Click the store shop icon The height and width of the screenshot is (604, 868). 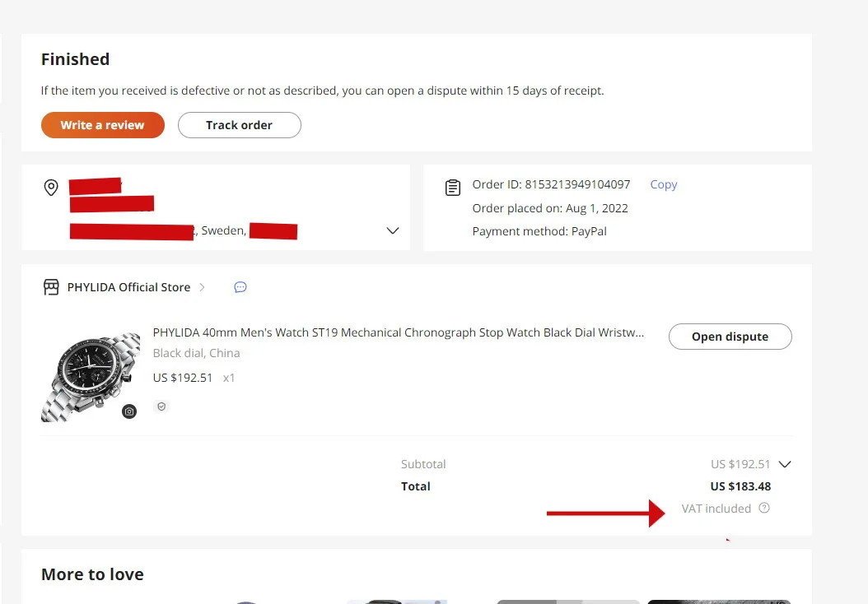[x=51, y=287]
